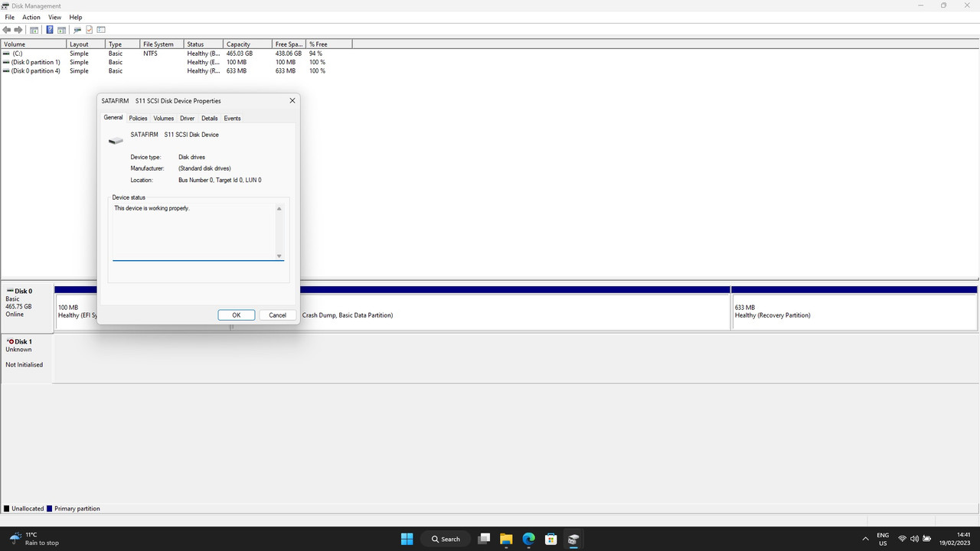Open the weather widget showing 11°C
The width and height of the screenshot is (980, 551).
pyautogui.click(x=34, y=539)
